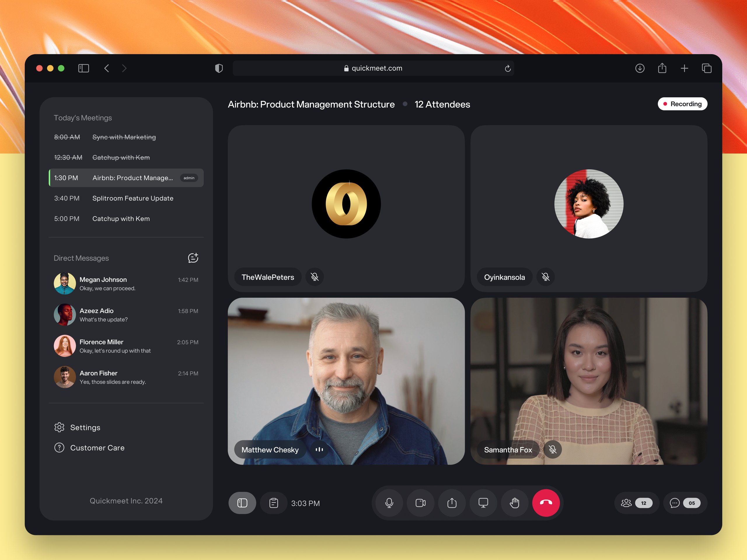The height and width of the screenshot is (560, 747).
Task: Open browser downloads icon
Action: 640,69
